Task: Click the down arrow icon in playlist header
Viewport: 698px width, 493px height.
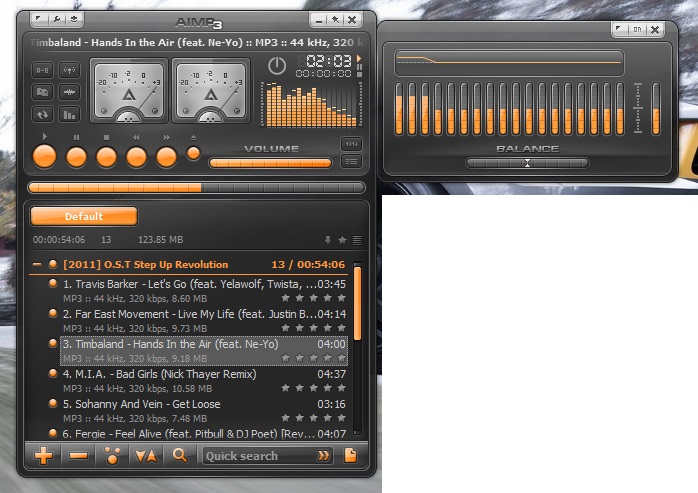Action: click(x=328, y=240)
